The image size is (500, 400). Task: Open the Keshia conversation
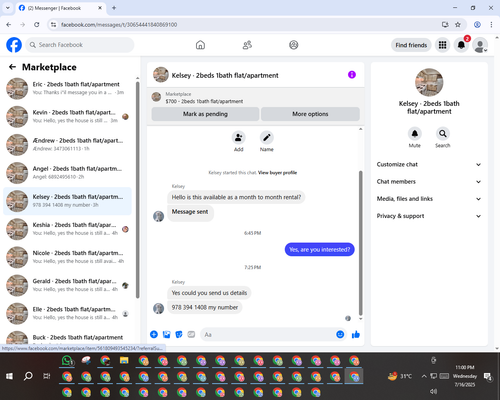(x=68, y=229)
